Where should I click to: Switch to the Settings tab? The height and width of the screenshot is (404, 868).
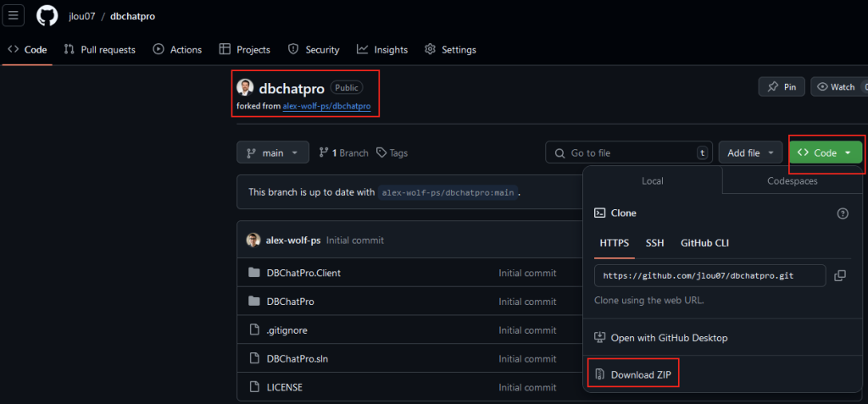coord(450,50)
